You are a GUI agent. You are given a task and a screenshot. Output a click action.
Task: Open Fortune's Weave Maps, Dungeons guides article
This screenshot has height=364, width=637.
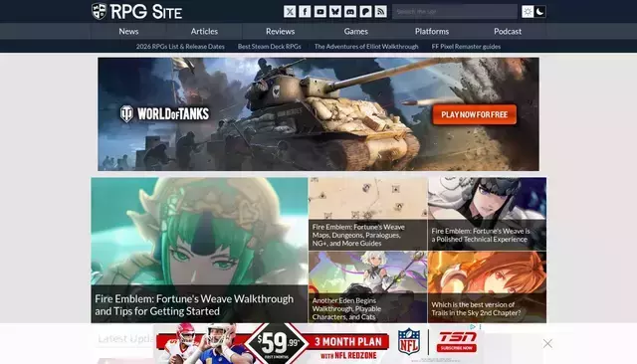tap(358, 235)
